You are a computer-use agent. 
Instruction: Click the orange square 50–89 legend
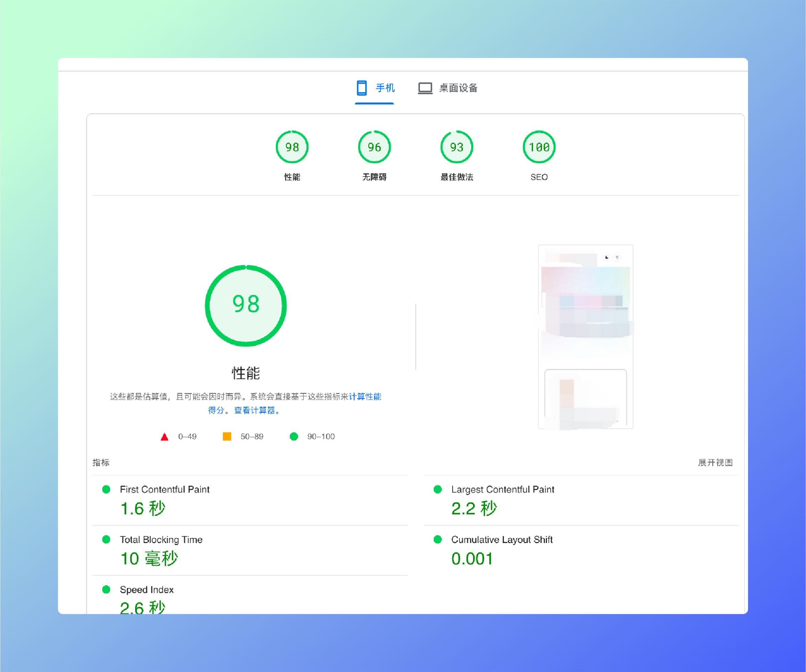227,436
